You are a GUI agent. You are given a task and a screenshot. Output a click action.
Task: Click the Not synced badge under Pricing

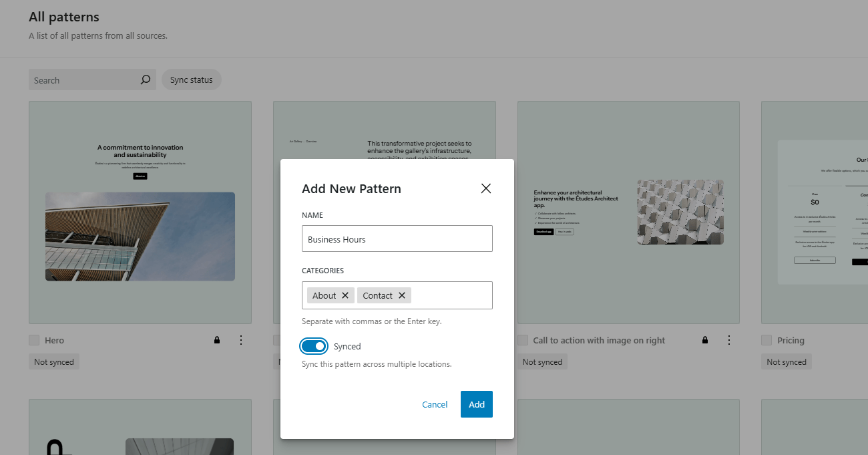(786, 361)
